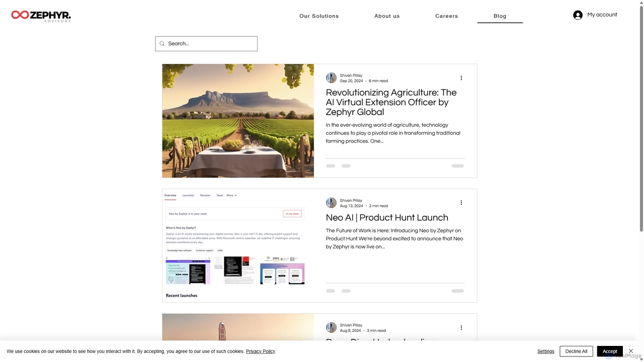Click the vineyard post thumbnail
The height and width of the screenshot is (362, 644).
(238, 121)
